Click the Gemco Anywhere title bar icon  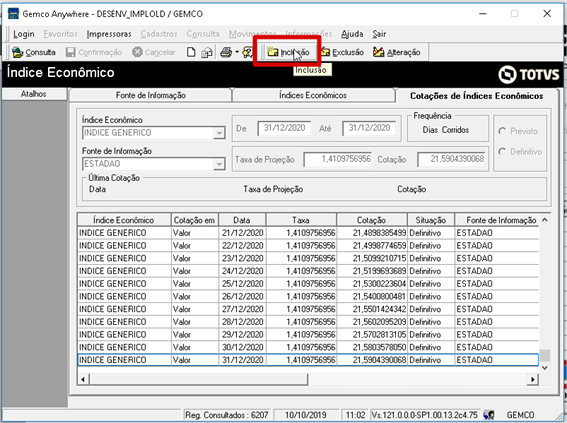[13, 14]
